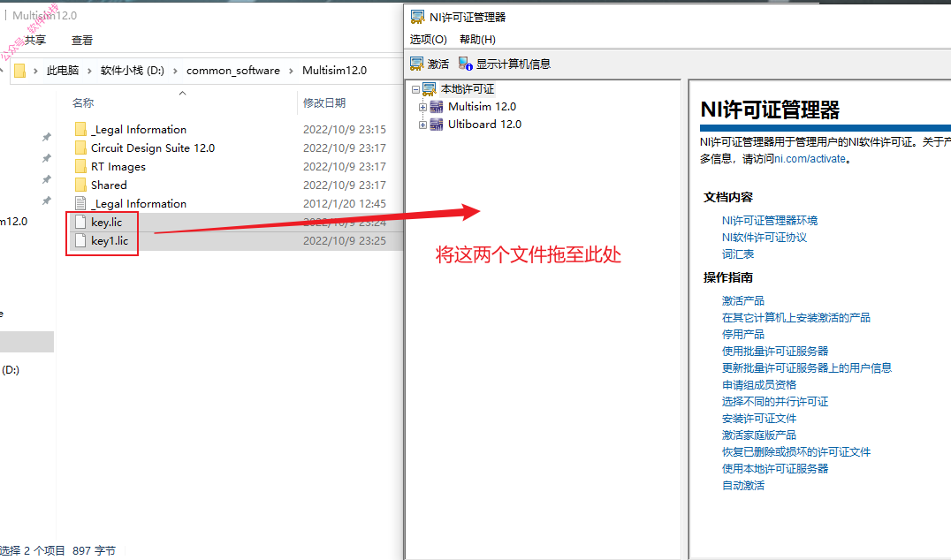Select common_software in the address bar
This screenshot has width=951, height=560.
(233, 71)
